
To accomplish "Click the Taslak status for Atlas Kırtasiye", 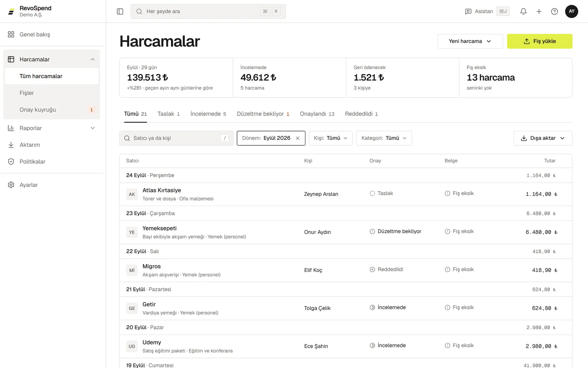I will [381, 193].
